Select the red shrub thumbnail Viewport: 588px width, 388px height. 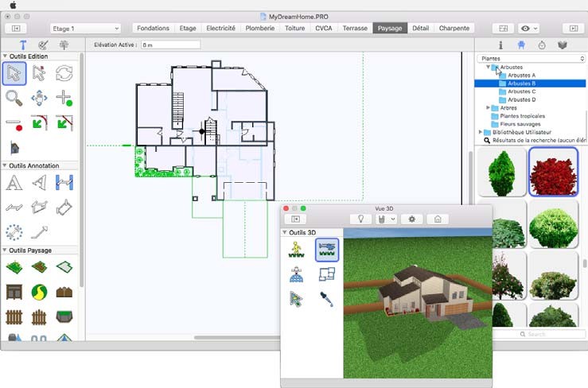click(x=553, y=172)
